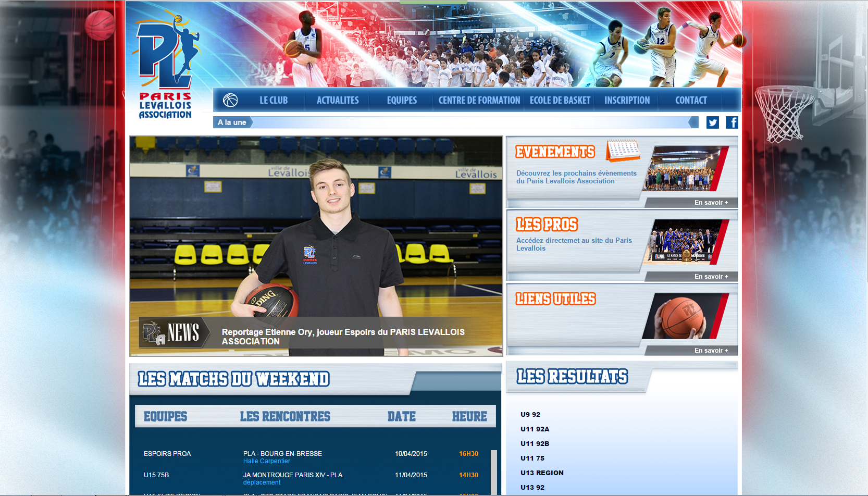This screenshot has width=868, height=496.
Task: Open the Evenements crowd photo thumbnail
Action: point(685,168)
